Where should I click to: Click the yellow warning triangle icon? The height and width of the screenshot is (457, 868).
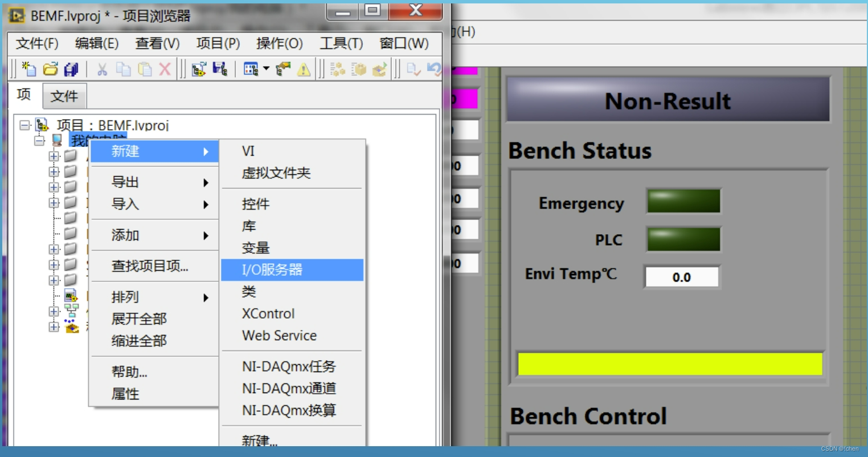pyautogui.click(x=304, y=69)
